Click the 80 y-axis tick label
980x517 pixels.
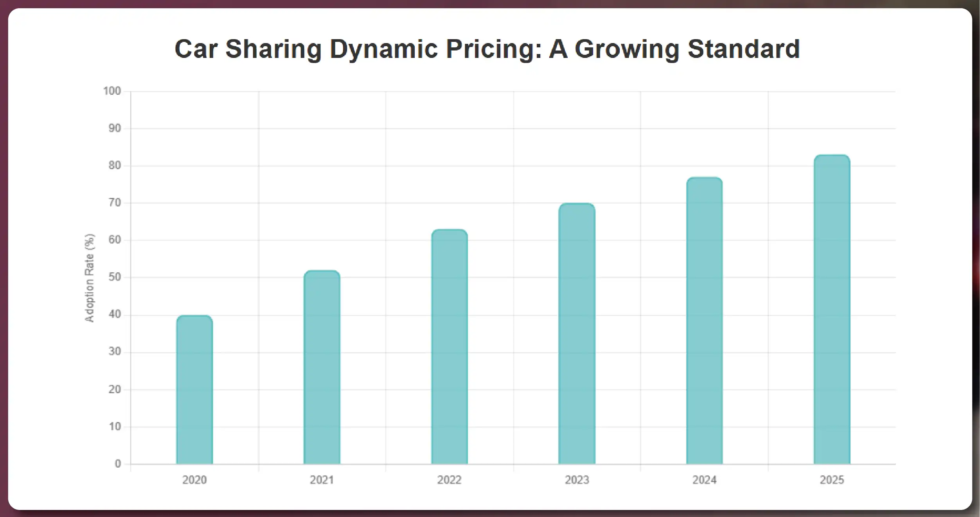click(x=115, y=166)
